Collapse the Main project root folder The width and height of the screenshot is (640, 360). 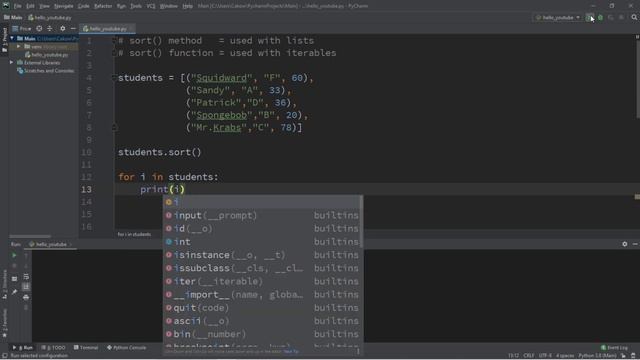pos(12,38)
